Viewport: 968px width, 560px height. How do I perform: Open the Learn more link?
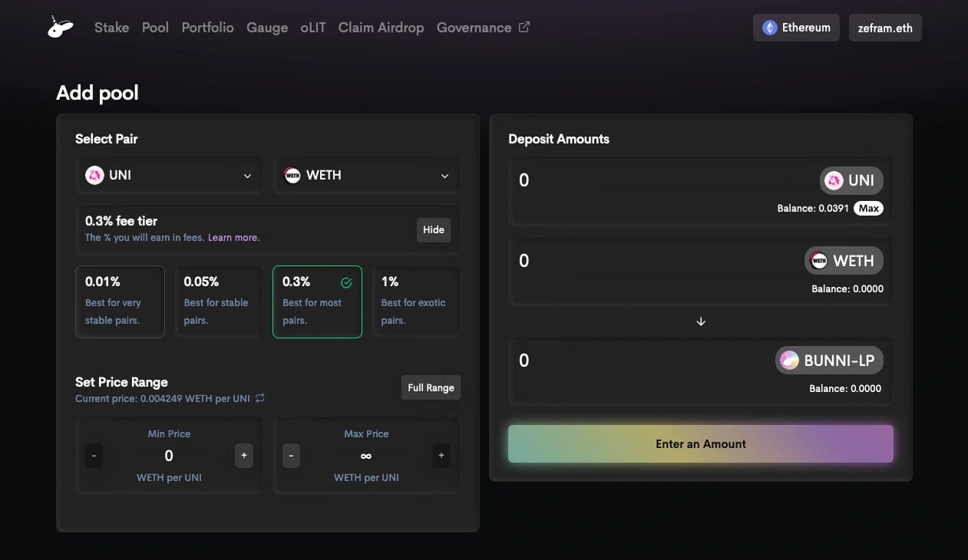point(233,238)
